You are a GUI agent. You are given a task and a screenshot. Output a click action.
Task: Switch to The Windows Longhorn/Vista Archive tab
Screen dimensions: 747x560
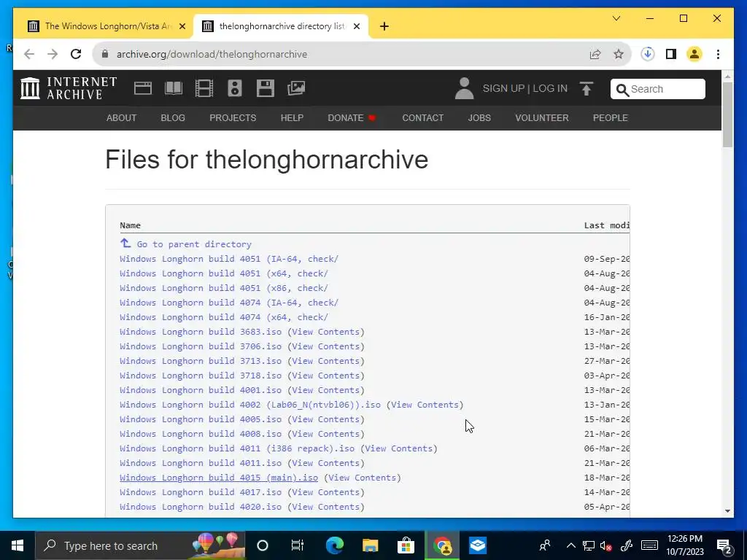click(x=106, y=26)
